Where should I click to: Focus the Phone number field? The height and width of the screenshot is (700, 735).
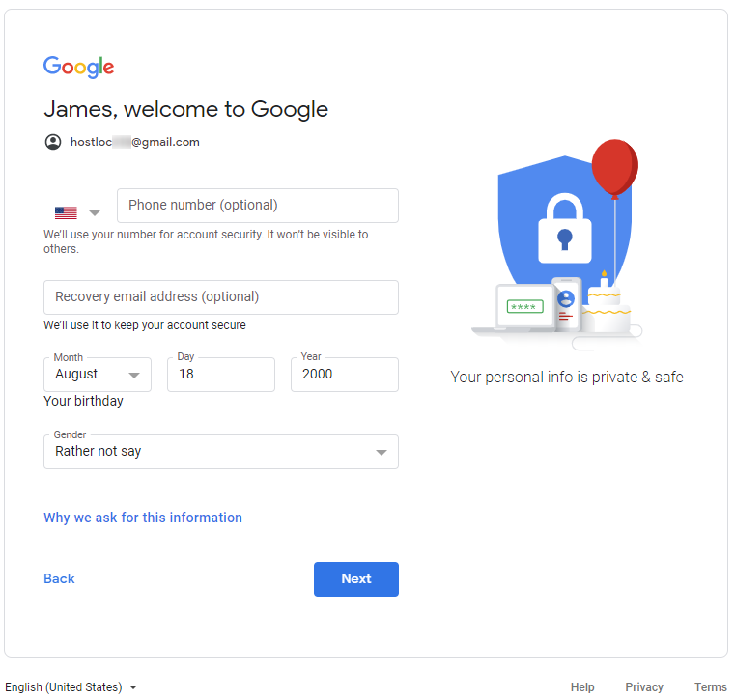pyautogui.click(x=257, y=206)
